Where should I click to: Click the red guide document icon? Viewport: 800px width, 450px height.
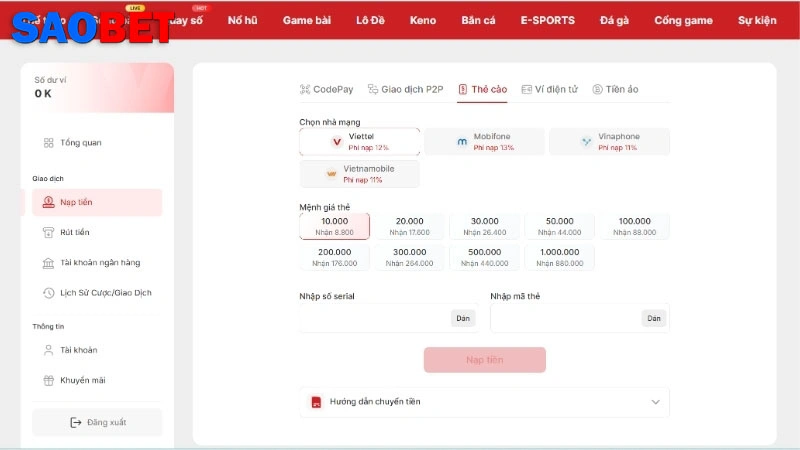pos(316,402)
